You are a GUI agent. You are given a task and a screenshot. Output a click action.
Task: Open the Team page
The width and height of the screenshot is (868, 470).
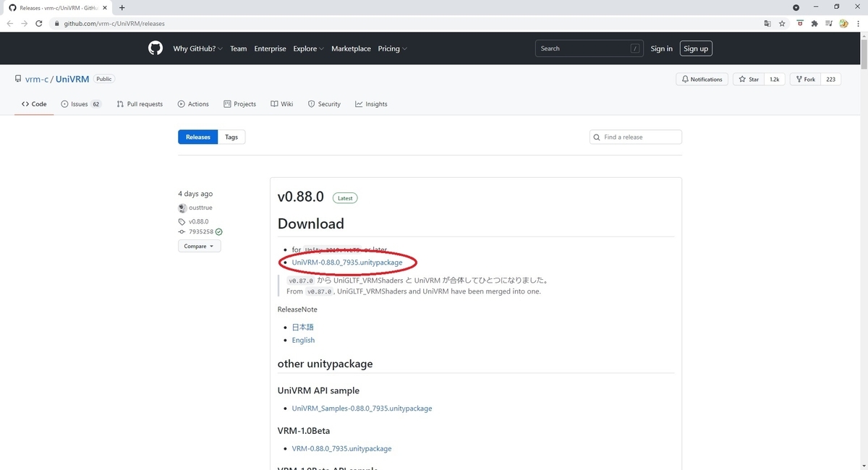pyautogui.click(x=239, y=48)
